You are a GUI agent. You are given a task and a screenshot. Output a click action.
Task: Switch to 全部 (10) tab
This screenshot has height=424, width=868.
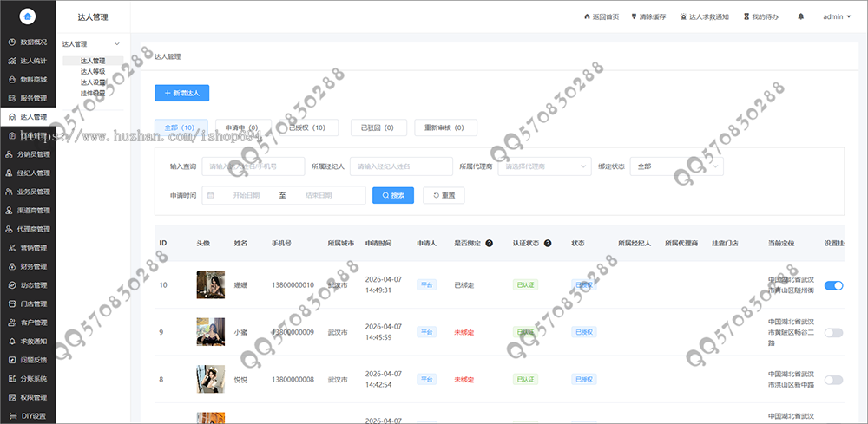[x=181, y=127]
